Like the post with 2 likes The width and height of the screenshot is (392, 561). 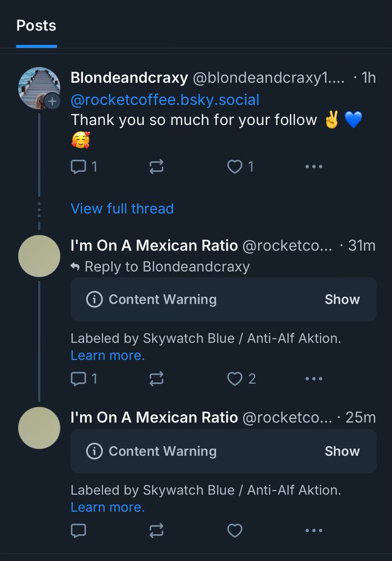[x=235, y=378]
